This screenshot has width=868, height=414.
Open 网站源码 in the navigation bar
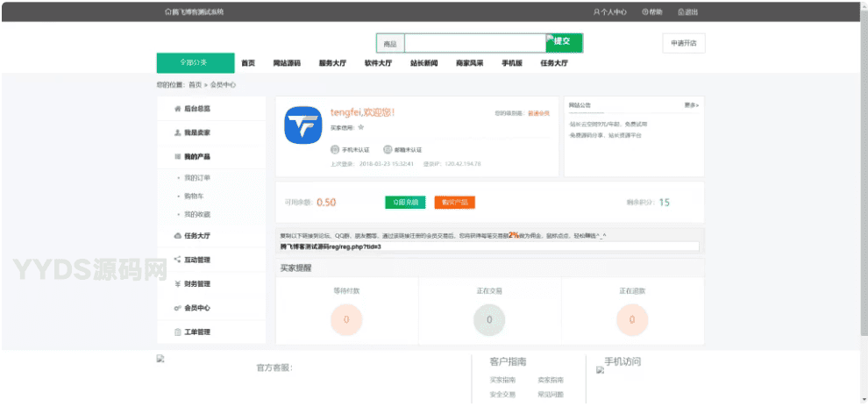coord(287,63)
